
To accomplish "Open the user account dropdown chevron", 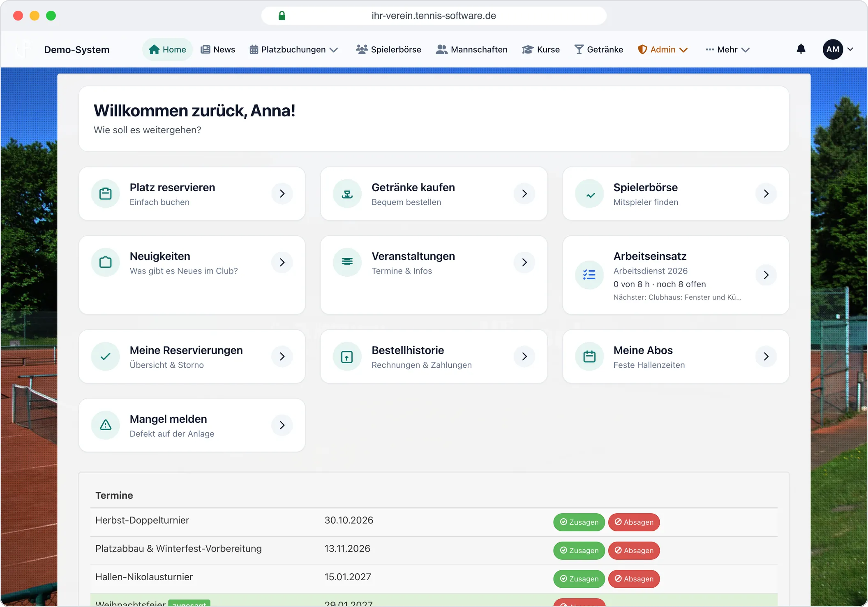I will (x=850, y=49).
